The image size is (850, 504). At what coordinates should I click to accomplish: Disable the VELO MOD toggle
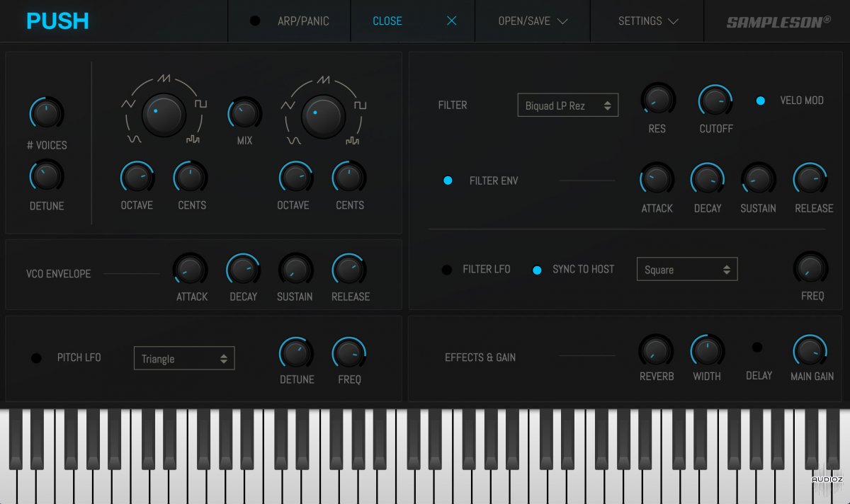click(x=761, y=101)
